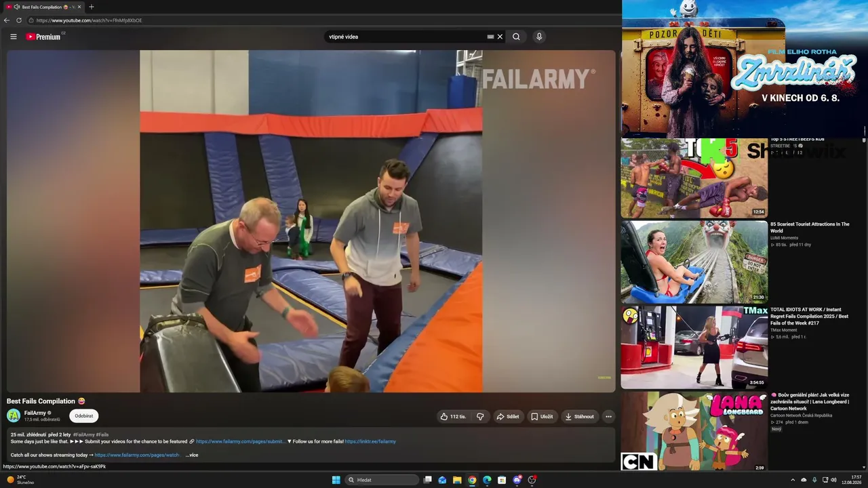
Task: Select the Best Fails Compilation browser tab
Action: pyautogui.click(x=43, y=7)
